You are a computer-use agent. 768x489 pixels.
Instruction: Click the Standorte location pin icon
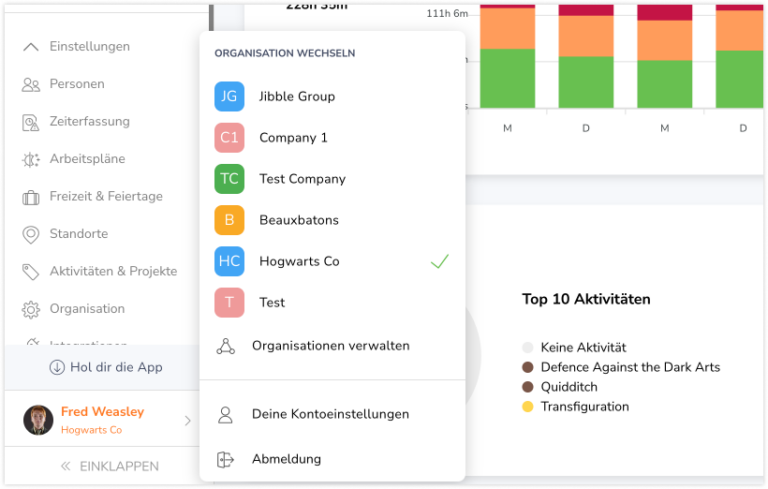[31, 234]
